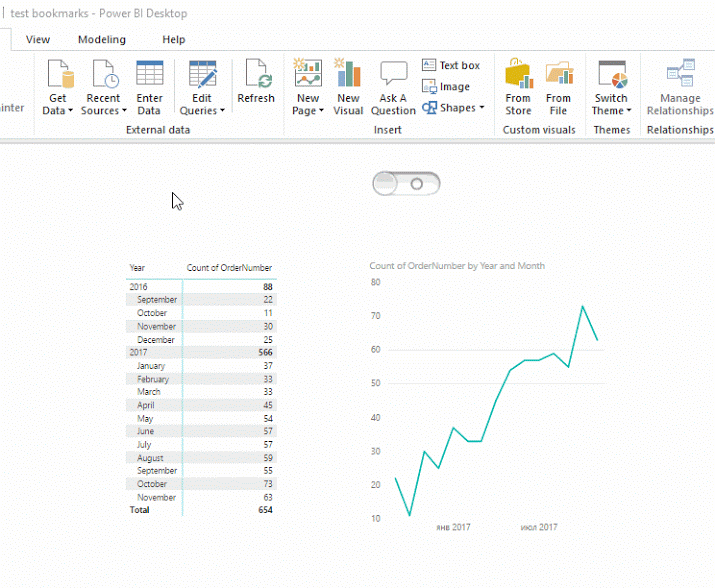The height and width of the screenshot is (588, 715).
Task: Select the 2016 row in matrix
Action: point(201,287)
